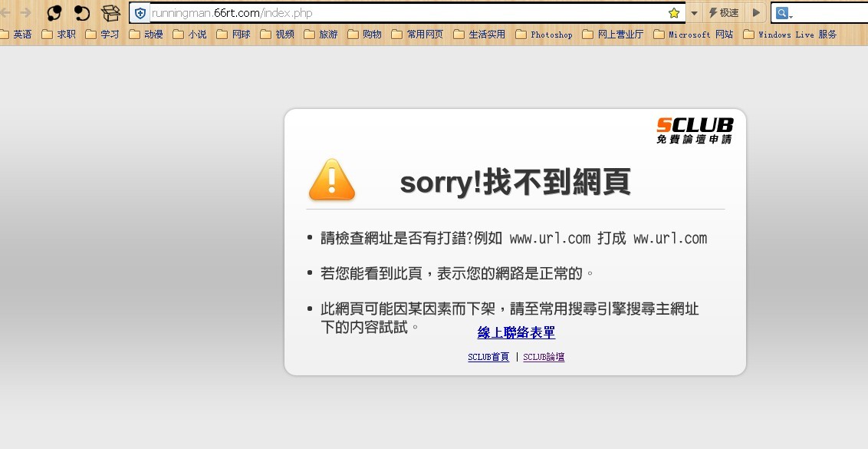Toggle the 极速 speed mode button

(724, 13)
